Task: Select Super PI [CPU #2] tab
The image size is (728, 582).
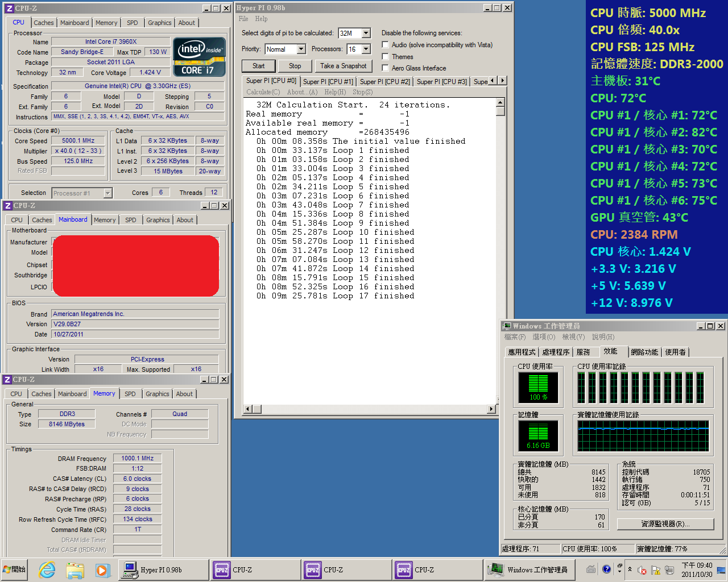Action: click(385, 82)
